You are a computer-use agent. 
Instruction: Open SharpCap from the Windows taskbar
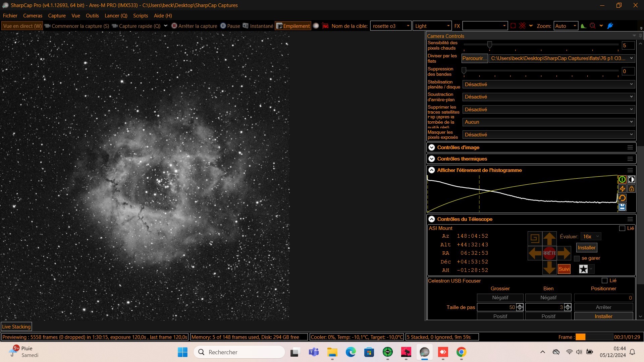[424, 352]
